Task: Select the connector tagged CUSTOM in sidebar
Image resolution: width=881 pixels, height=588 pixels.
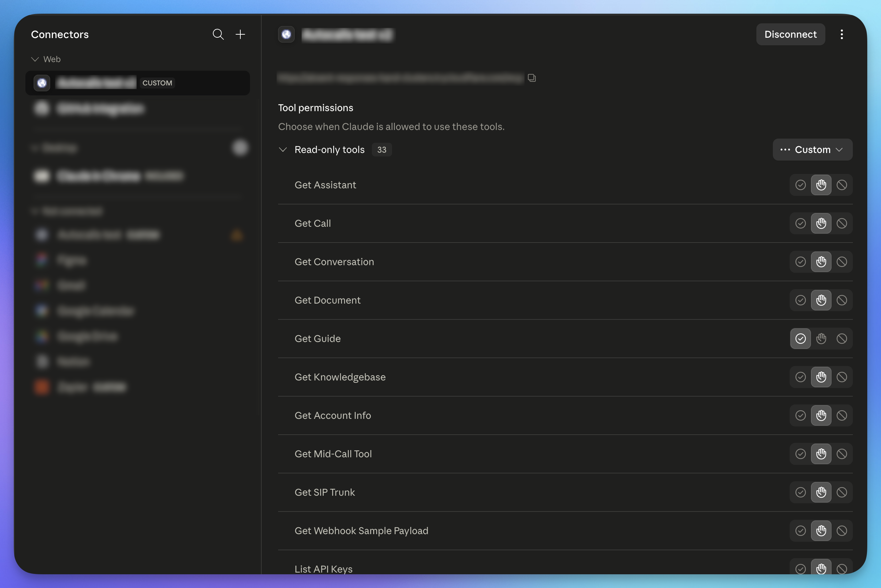Action: point(137,83)
